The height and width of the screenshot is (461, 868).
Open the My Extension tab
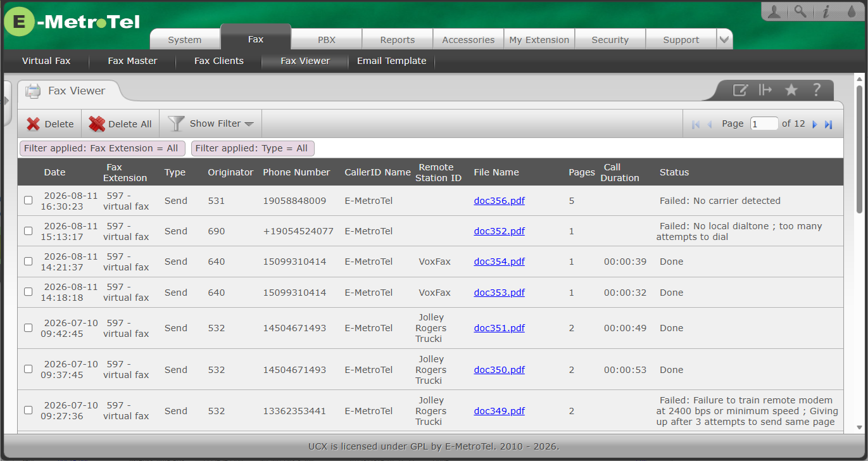(x=539, y=39)
